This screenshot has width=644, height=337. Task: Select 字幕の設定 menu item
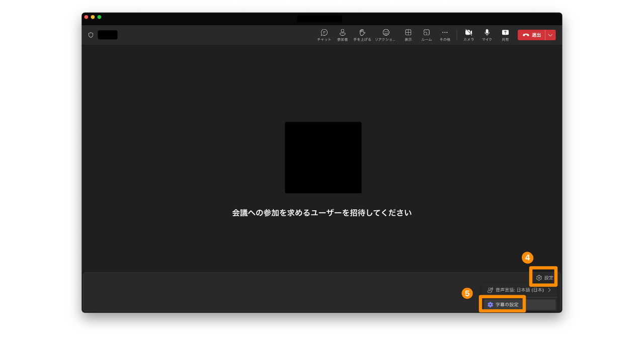click(506, 305)
